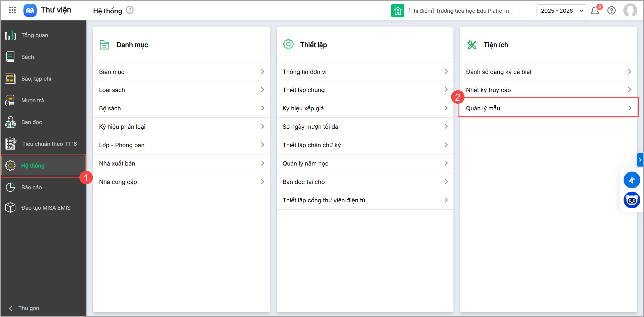
Task: Click the notification bell icon
Action: tap(595, 11)
